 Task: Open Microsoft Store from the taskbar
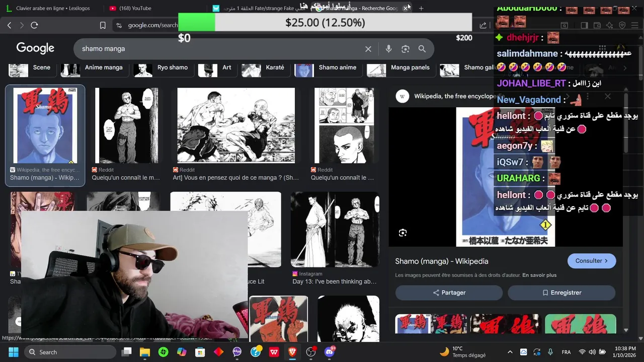[200, 352]
